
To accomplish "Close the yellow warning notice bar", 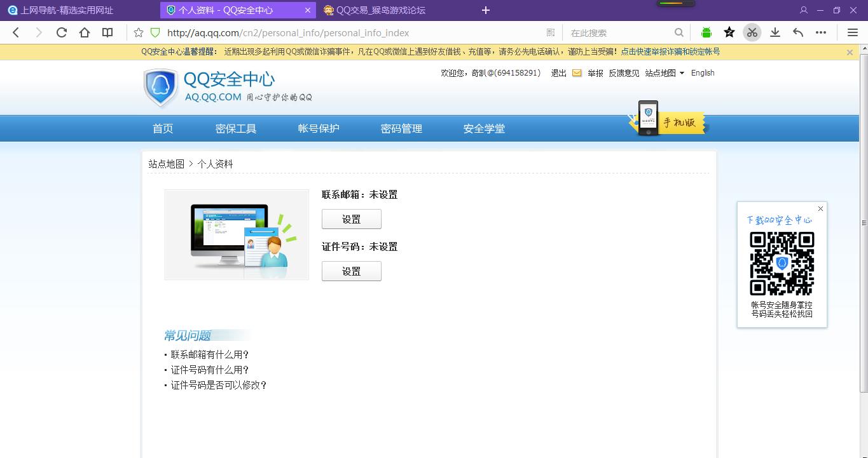I will tap(850, 52).
